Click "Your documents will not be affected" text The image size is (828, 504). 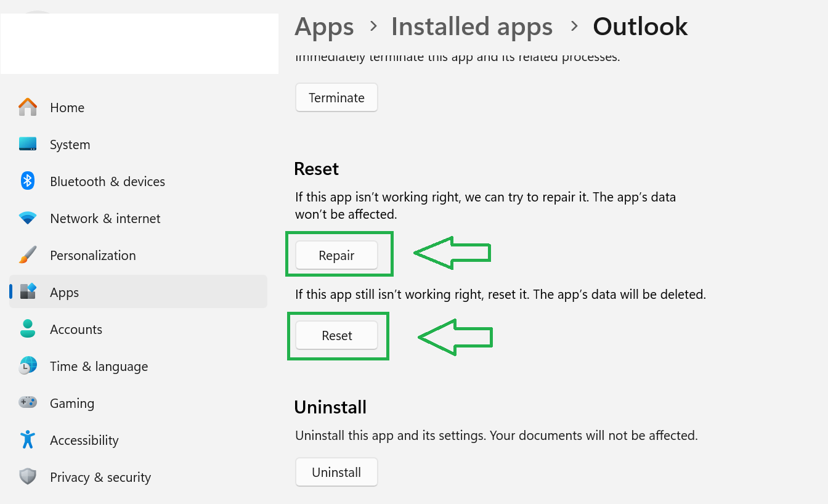(593, 435)
